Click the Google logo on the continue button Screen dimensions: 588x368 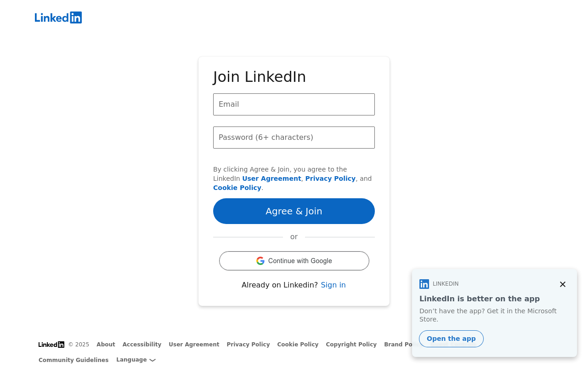[x=260, y=261]
